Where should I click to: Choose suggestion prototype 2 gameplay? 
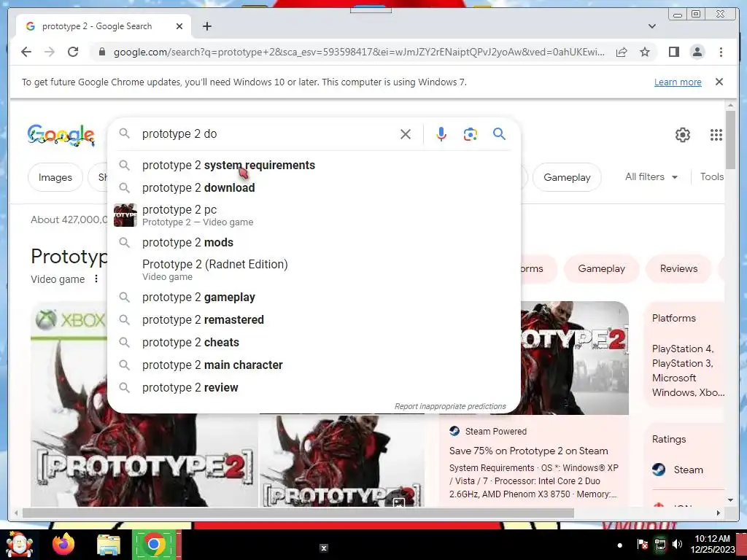pyautogui.click(x=314, y=297)
